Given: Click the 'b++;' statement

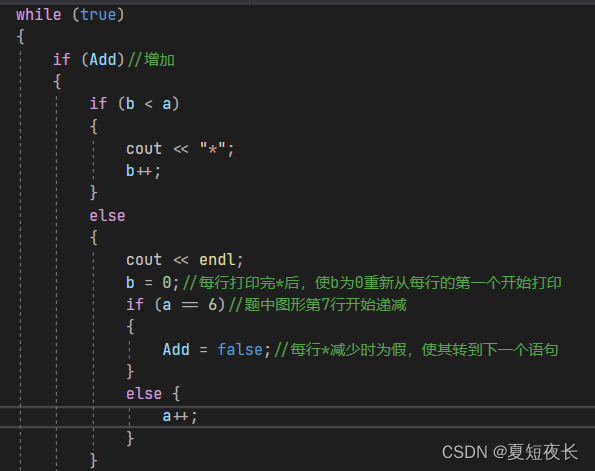Looking at the screenshot, I should (143, 171).
